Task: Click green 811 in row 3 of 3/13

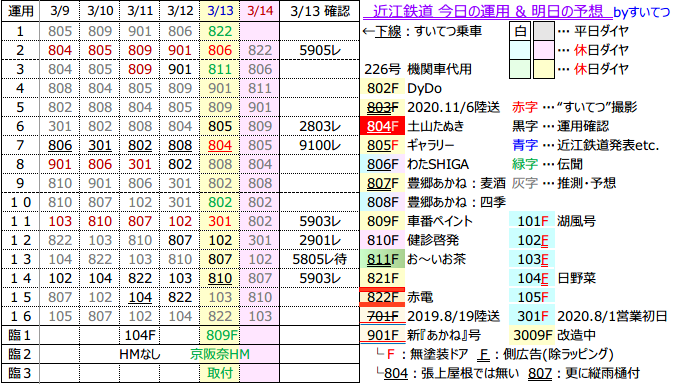Action: 220,69
